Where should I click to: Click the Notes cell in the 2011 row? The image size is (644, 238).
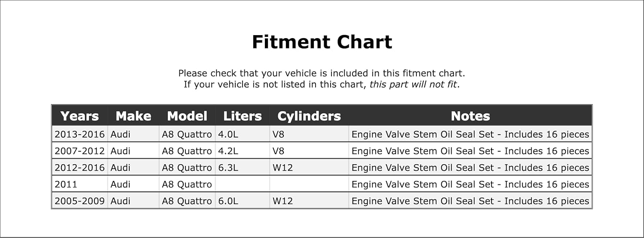tap(470, 185)
